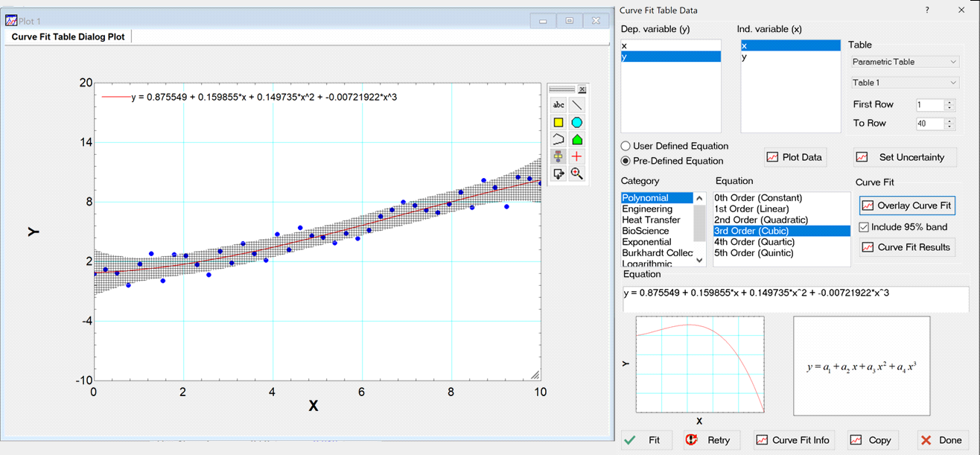The width and height of the screenshot is (980, 455).
Task: Click the Overlay Curve Fit button
Action: (x=906, y=206)
